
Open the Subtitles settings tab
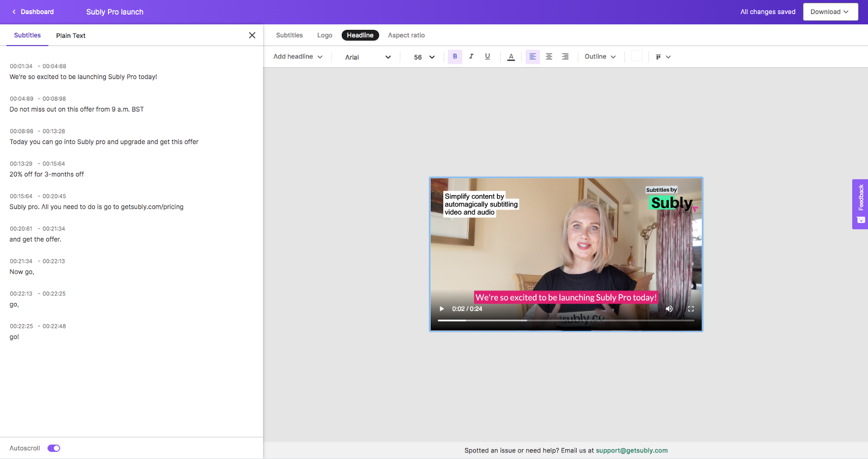point(289,35)
